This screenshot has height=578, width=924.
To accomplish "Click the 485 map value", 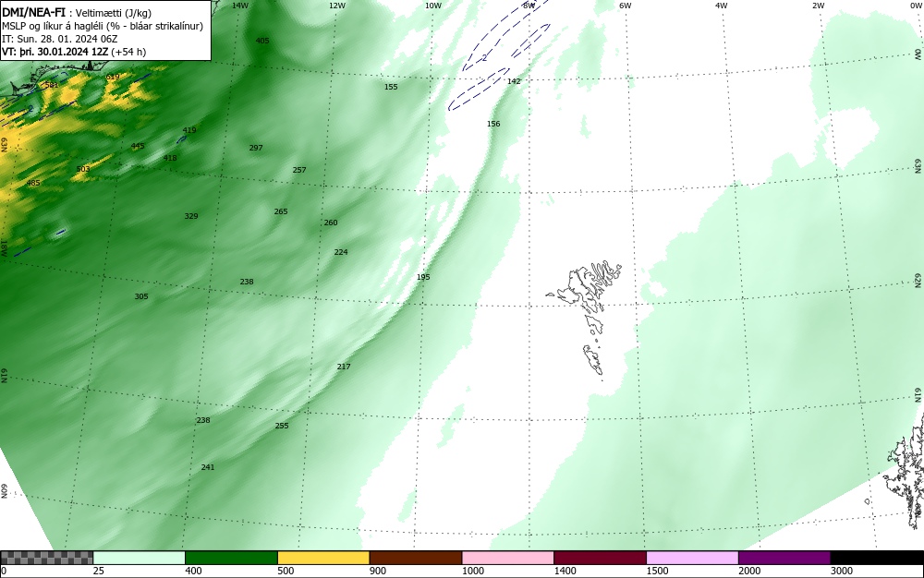I will (33, 183).
